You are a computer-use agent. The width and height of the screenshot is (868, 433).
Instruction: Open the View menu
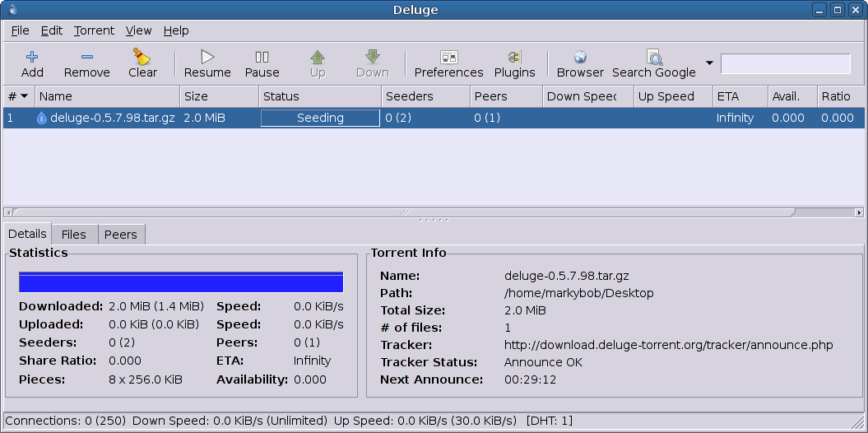coord(138,30)
